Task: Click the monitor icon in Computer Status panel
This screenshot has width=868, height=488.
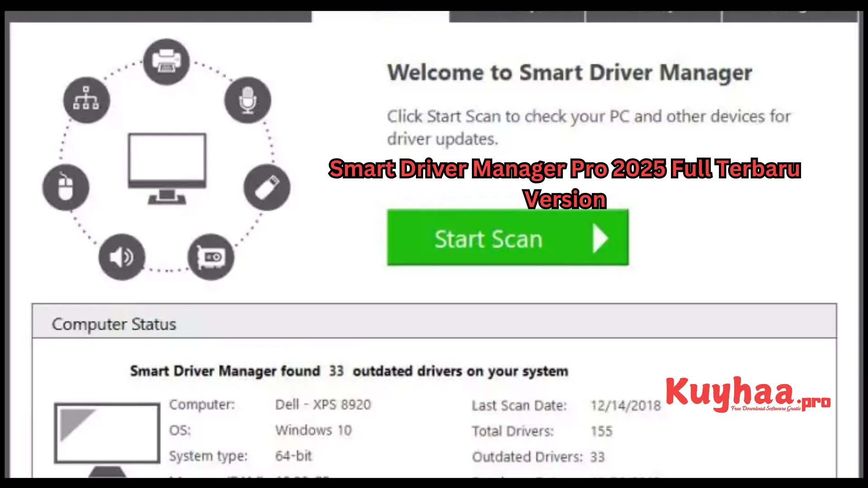Action: [x=107, y=433]
